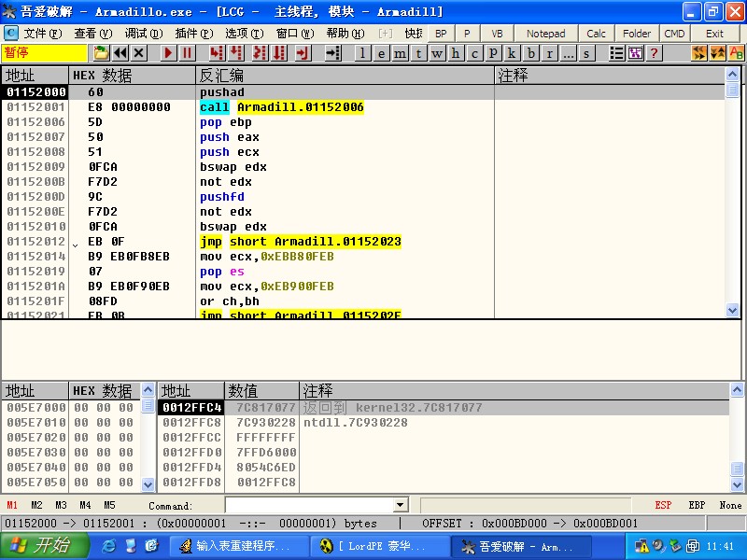The image size is (747, 560).
Task: Open the 窗口(W) menu
Action: click(x=295, y=34)
